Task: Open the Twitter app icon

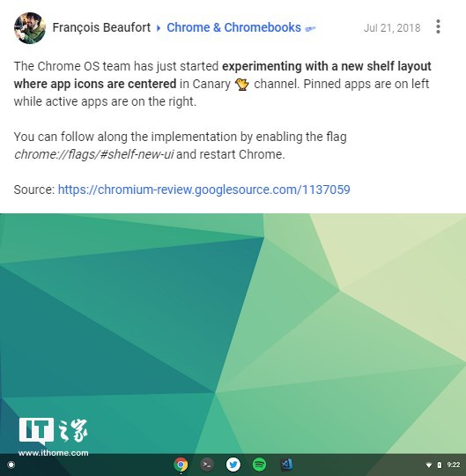Action: [x=233, y=465]
